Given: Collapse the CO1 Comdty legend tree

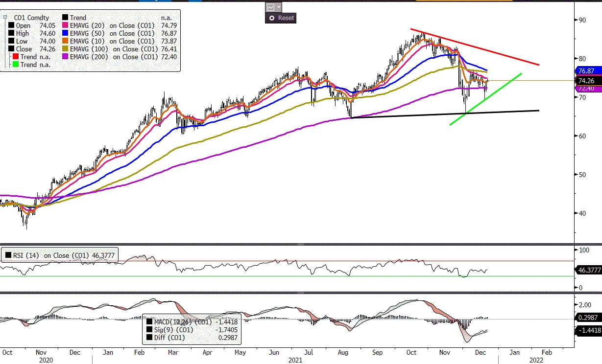Looking at the screenshot, I should point(4,18).
